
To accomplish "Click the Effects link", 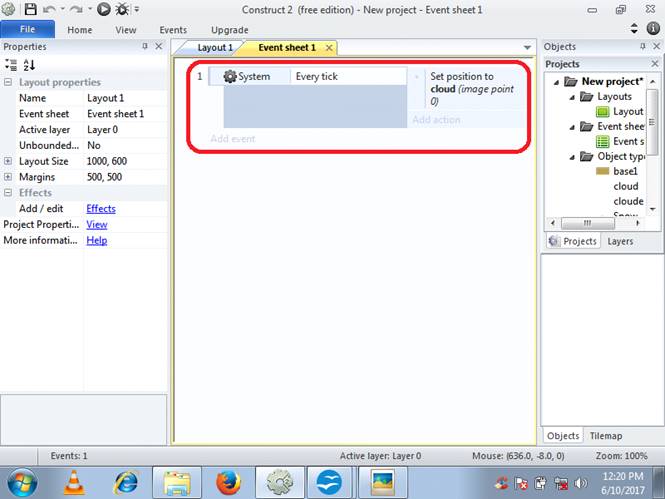I will click(x=101, y=209).
